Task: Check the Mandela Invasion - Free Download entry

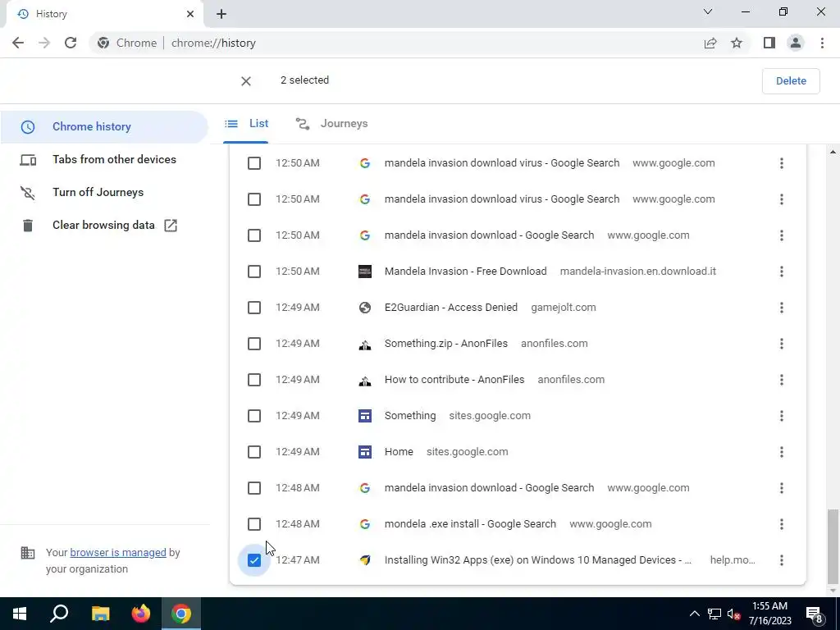Action: click(254, 272)
